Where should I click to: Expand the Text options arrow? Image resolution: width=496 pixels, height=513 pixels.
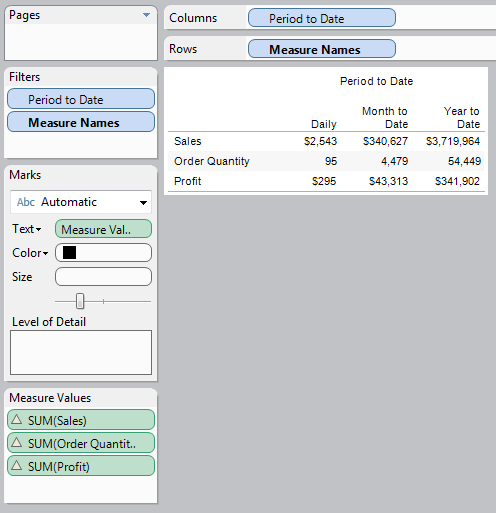pos(38,230)
